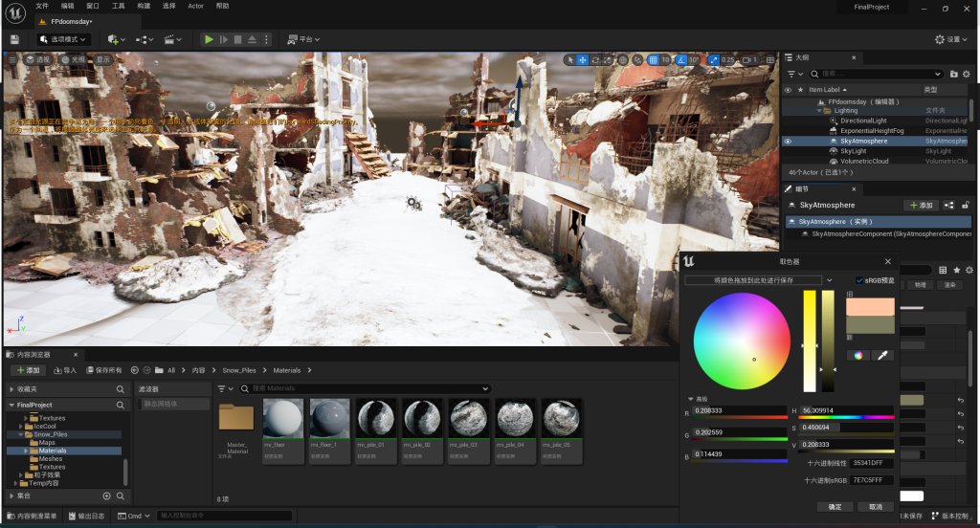The image size is (980, 528).
Task: Toggle the sRGB预览 checkbox
Action: (859, 280)
